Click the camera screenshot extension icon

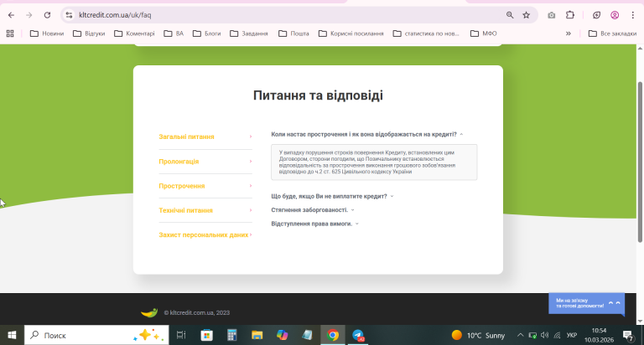551,15
